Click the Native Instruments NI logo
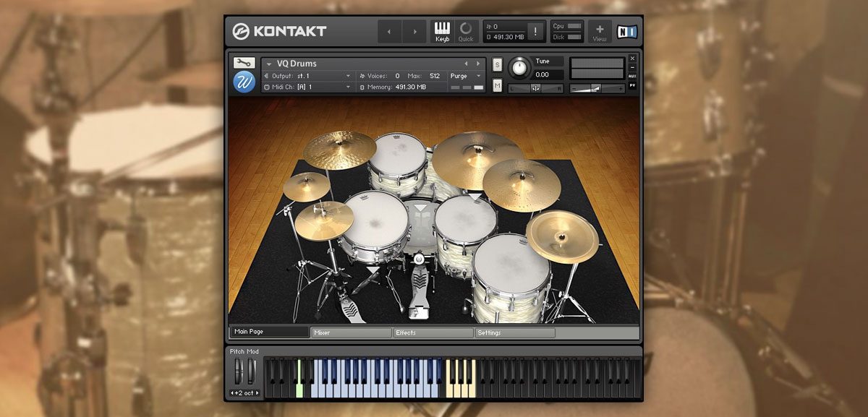 626,31
